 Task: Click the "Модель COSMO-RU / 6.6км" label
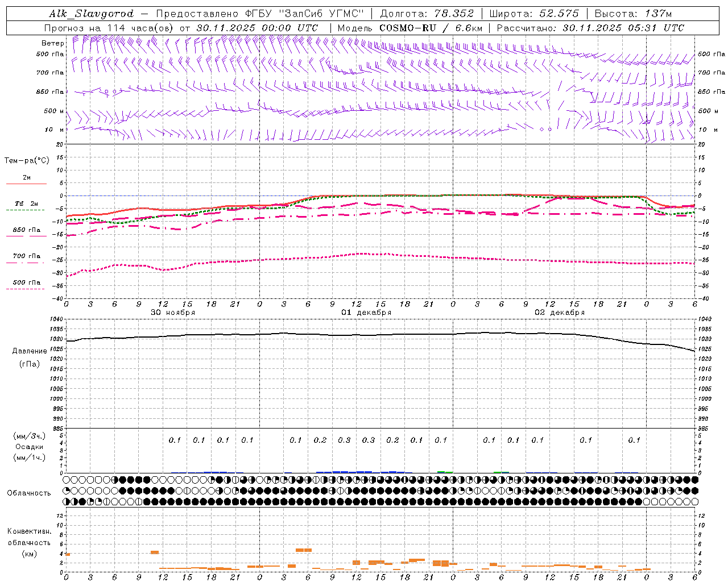tap(410, 28)
